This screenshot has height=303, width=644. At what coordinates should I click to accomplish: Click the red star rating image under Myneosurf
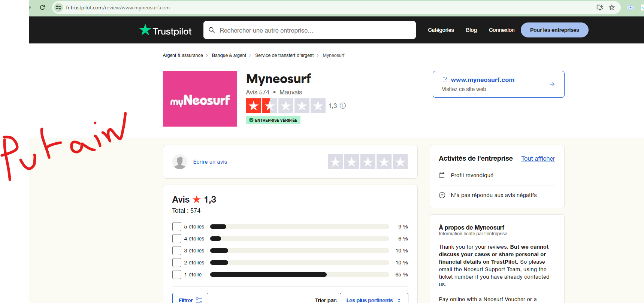[x=285, y=106]
